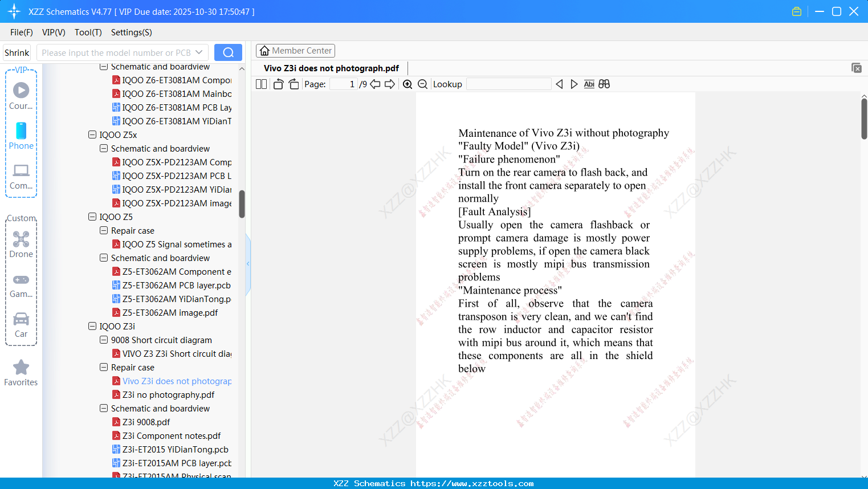Open the VIP(V) menu
Image resolution: width=868 pixels, height=489 pixels.
tap(54, 32)
